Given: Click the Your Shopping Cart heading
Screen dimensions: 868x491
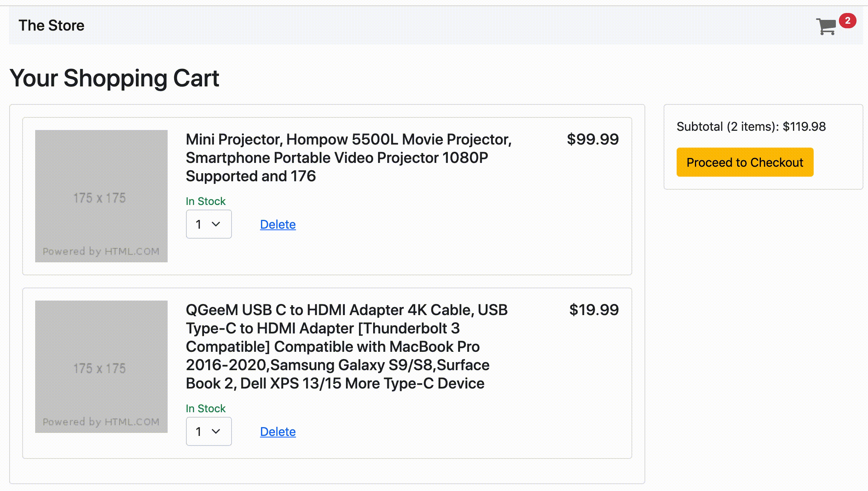Looking at the screenshot, I should pos(114,78).
